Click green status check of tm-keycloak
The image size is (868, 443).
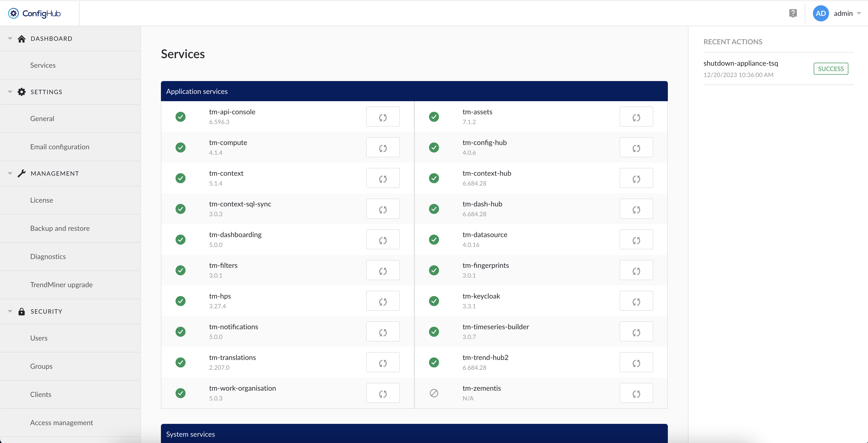(434, 301)
